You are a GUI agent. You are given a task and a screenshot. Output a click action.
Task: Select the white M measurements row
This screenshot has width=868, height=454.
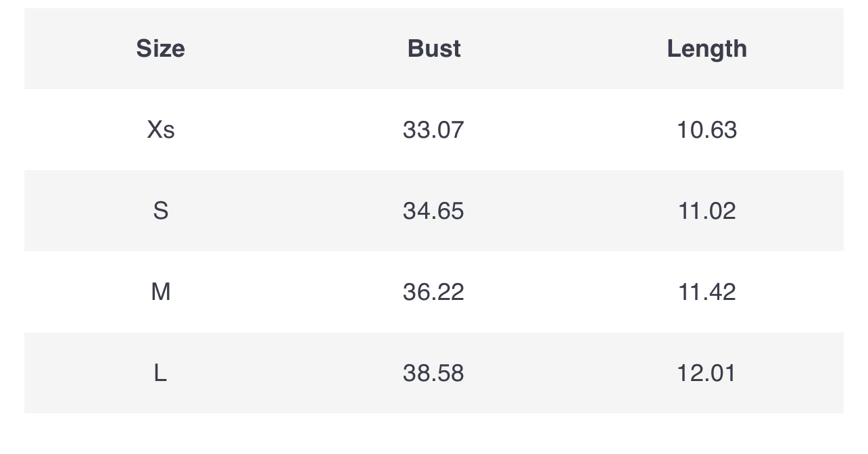(x=297, y=292)
